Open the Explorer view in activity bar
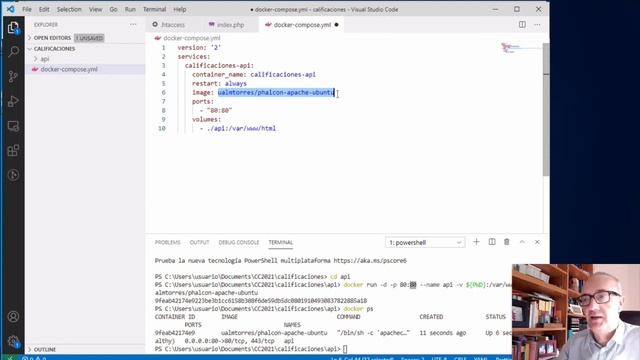The width and height of the screenshot is (640, 360). coord(13,28)
